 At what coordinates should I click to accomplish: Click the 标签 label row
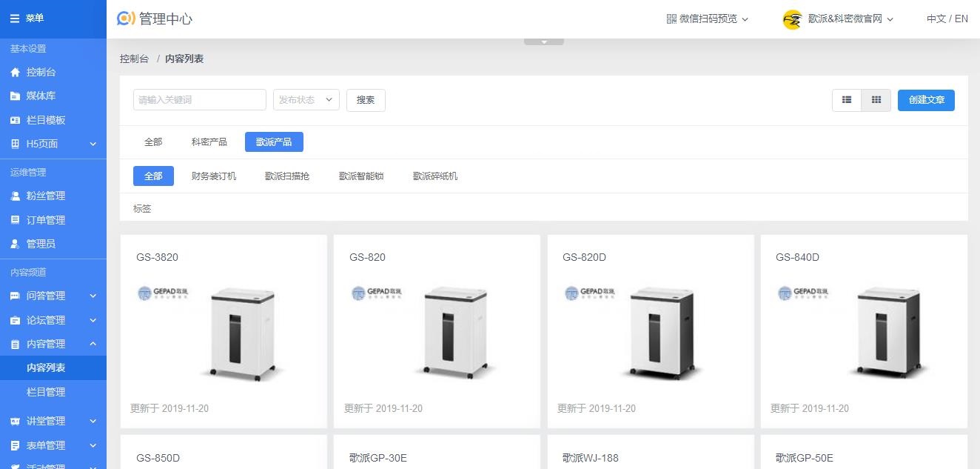(x=142, y=209)
